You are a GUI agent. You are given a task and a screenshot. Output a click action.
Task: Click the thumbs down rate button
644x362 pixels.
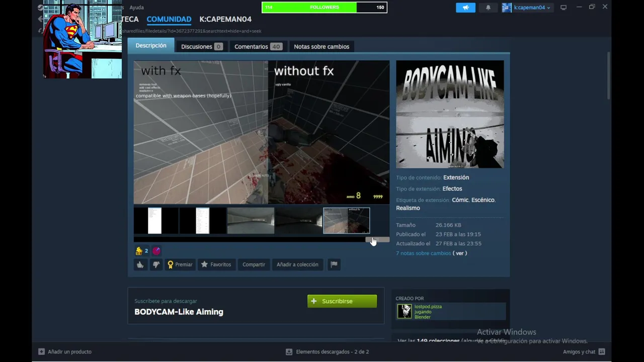(156, 264)
